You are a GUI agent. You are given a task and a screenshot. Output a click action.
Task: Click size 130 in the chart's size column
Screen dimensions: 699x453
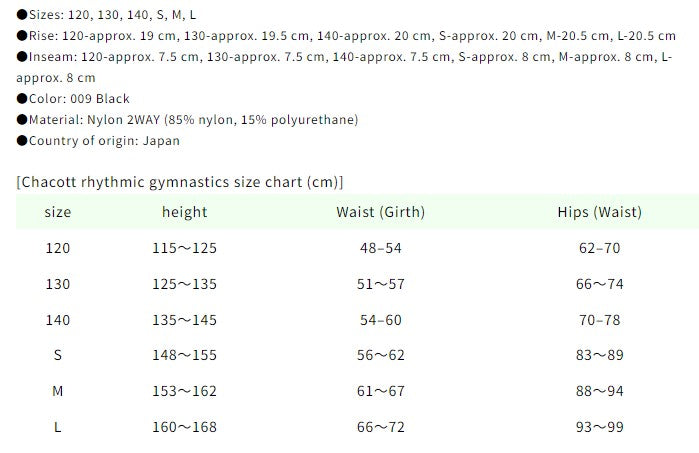pyautogui.click(x=58, y=284)
